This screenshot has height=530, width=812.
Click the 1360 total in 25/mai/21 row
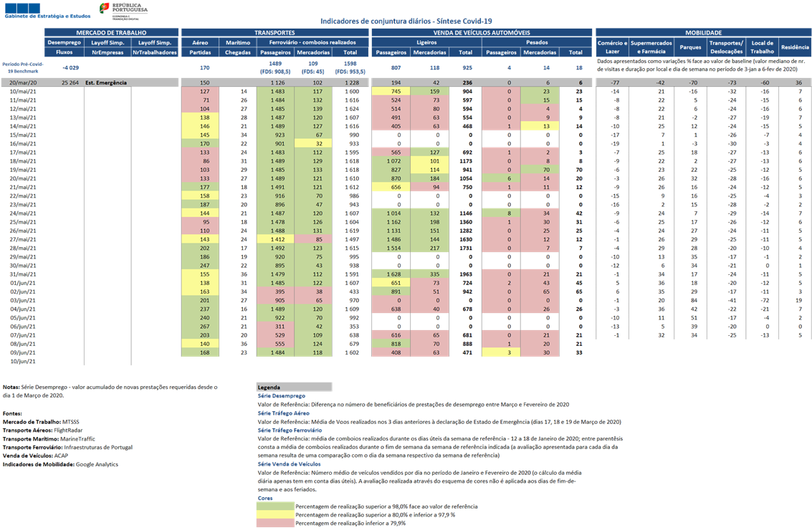466,222
